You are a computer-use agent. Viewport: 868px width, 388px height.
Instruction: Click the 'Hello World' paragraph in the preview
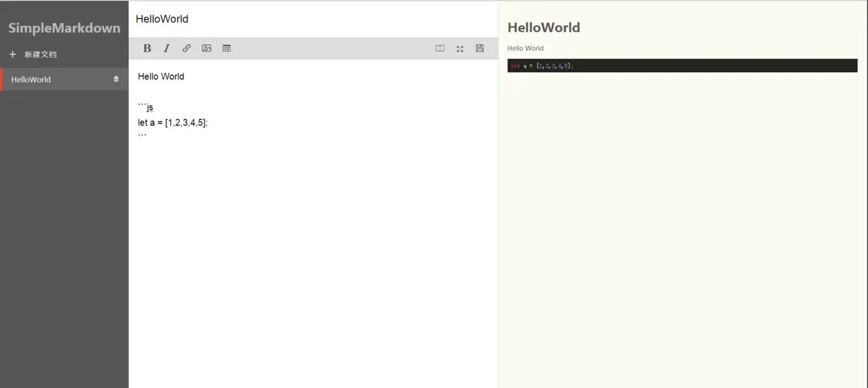(x=526, y=48)
